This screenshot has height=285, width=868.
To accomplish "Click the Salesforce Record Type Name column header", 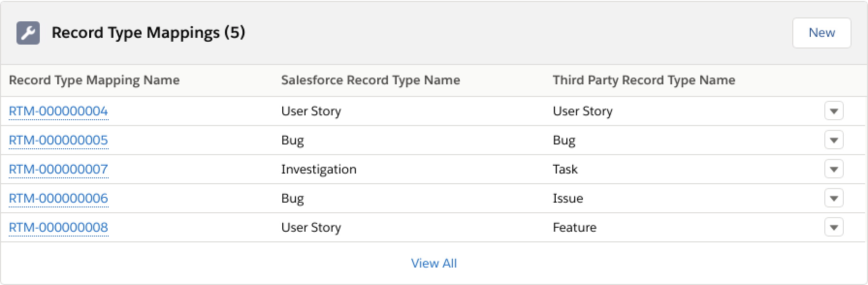I will click(370, 80).
